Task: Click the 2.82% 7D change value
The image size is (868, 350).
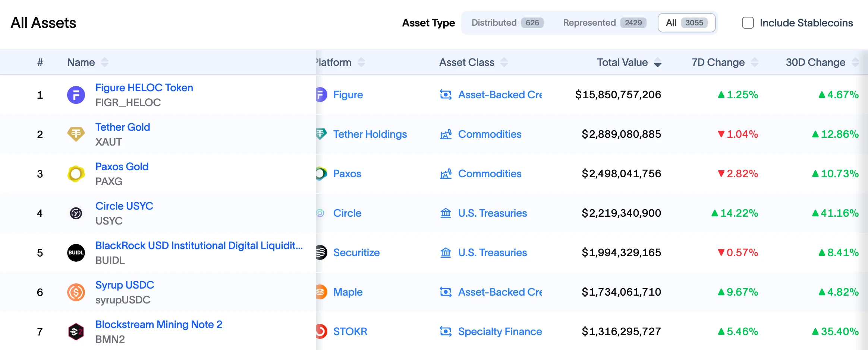Action: click(738, 174)
